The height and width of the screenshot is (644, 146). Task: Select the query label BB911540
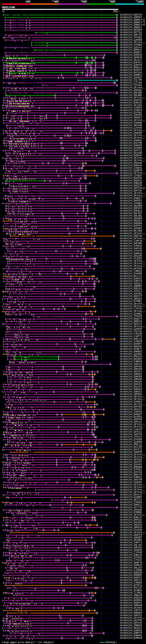tap(8, 7)
